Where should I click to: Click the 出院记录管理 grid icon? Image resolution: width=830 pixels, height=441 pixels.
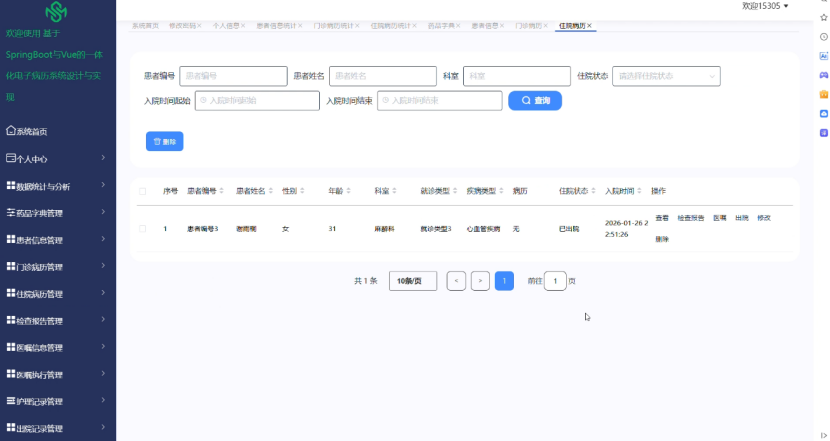(11, 427)
